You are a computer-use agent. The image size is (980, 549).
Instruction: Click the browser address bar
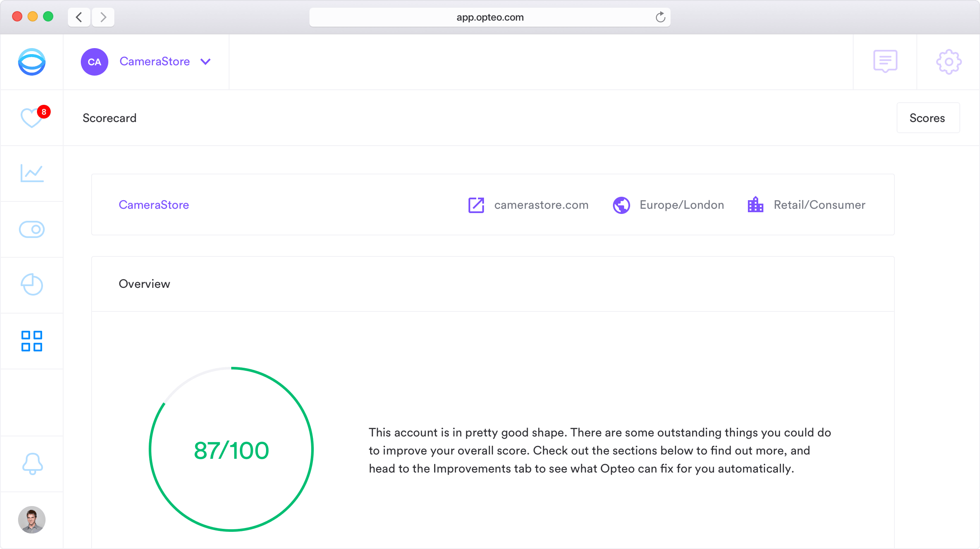pos(490,18)
